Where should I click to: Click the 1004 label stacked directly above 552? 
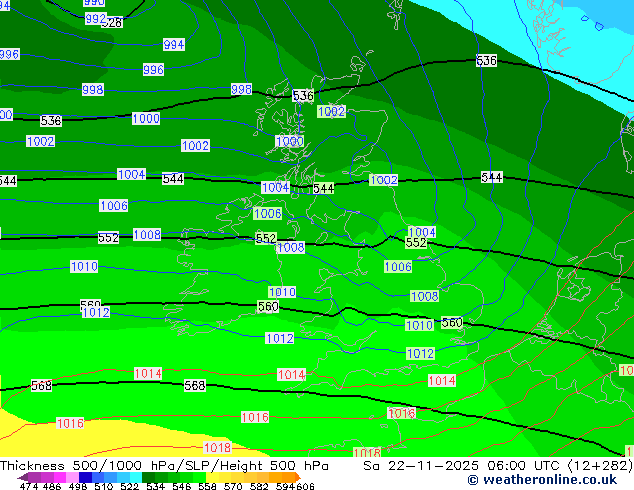[422, 232]
